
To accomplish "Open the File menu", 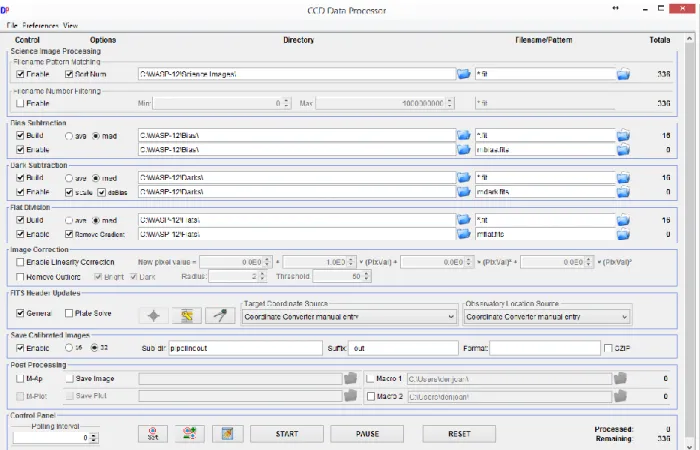I will pos(12,25).
